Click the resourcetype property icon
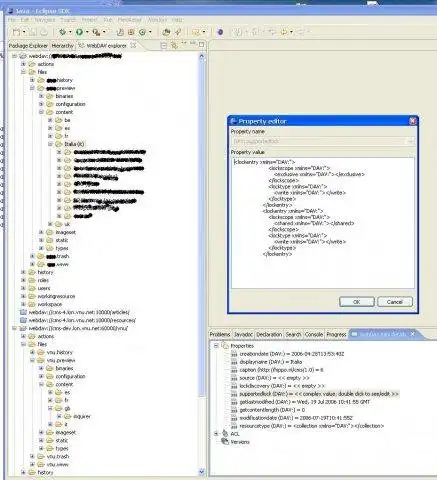 (x=234, y=426)
